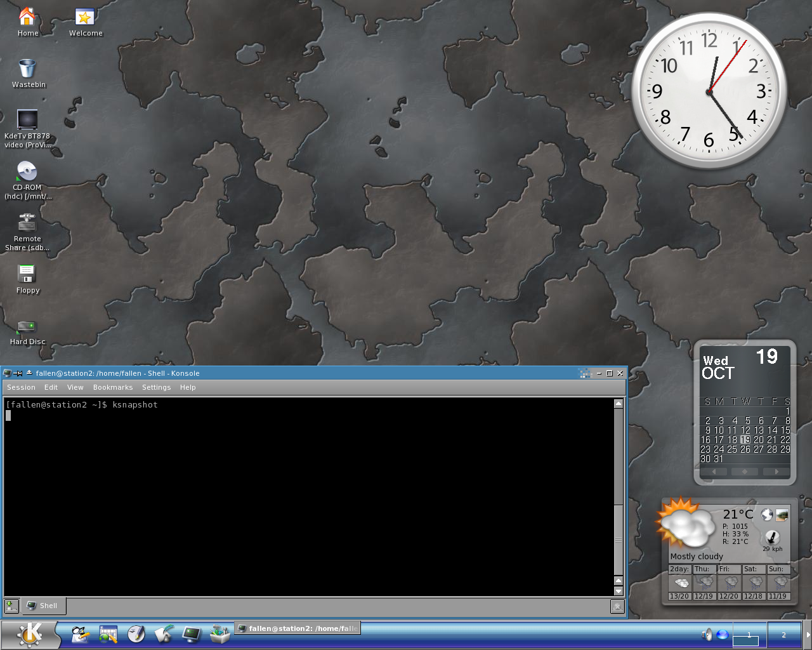The image size is (812, 650).
Task: Expand the hidden panel arrow at far right
Action: click(808, 634)
